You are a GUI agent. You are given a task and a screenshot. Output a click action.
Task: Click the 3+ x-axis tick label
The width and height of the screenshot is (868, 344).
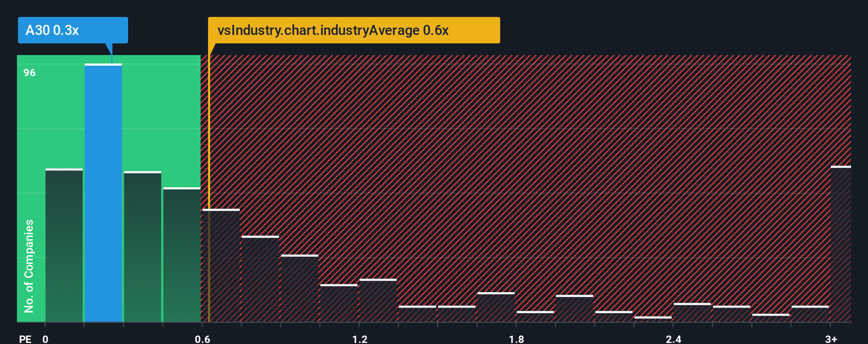click(x=831, y=339)
